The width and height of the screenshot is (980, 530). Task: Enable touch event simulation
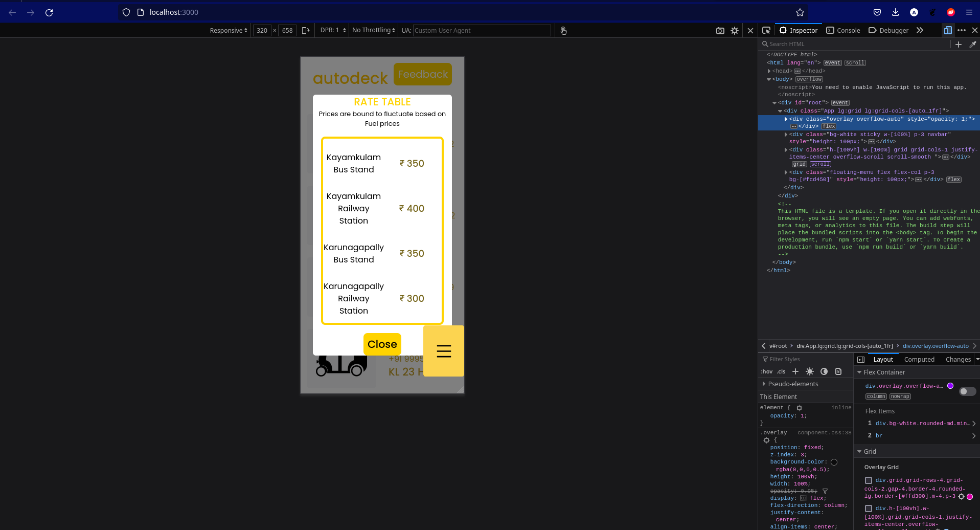[564, 31]
